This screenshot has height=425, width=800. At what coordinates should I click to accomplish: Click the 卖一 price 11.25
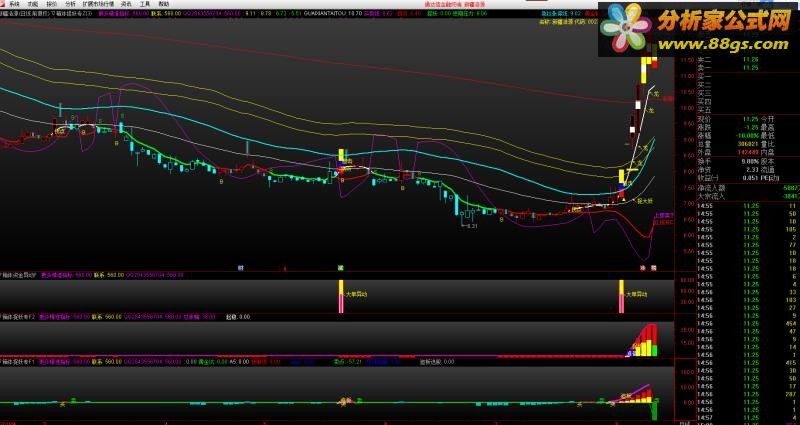(x=751, y=68)
